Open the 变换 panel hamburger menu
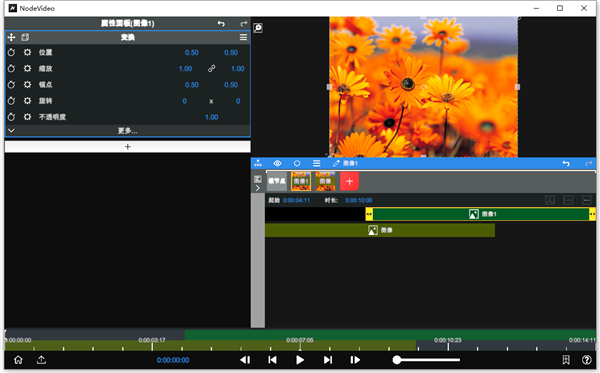Screen dimensions: 600x373 pos(243,37)
